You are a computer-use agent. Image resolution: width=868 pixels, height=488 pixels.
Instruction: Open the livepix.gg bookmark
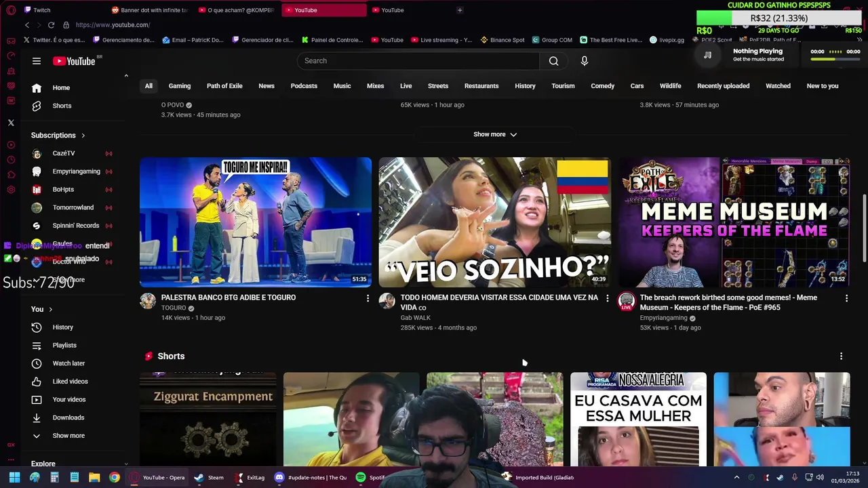click(667, 40)
